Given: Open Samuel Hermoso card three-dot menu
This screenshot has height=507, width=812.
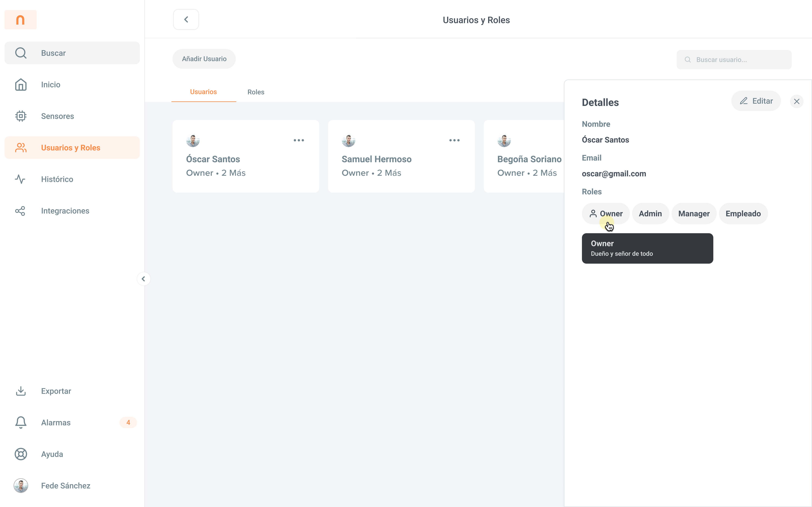Looking at the screenshot, I should [454, 140].
